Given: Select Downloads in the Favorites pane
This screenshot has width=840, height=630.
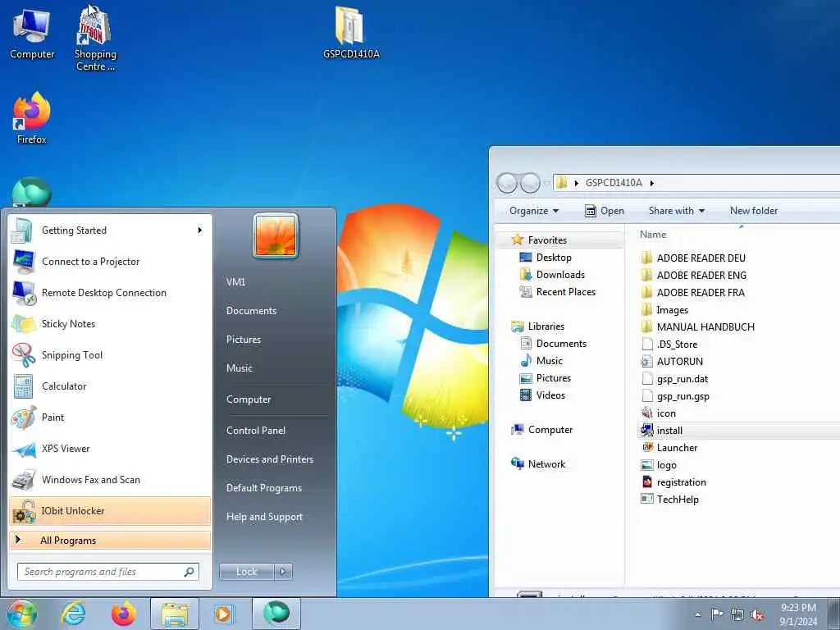Looking at the screenshot, I should 552,275.
